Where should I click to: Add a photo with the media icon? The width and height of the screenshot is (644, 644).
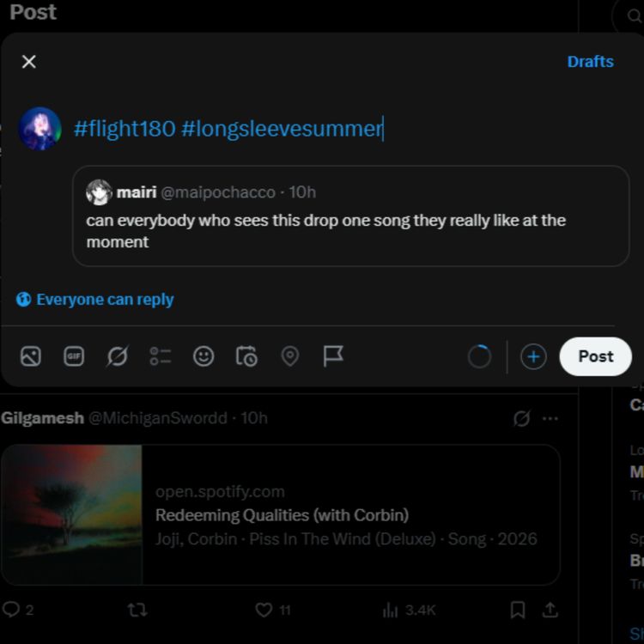pos(31,356)
